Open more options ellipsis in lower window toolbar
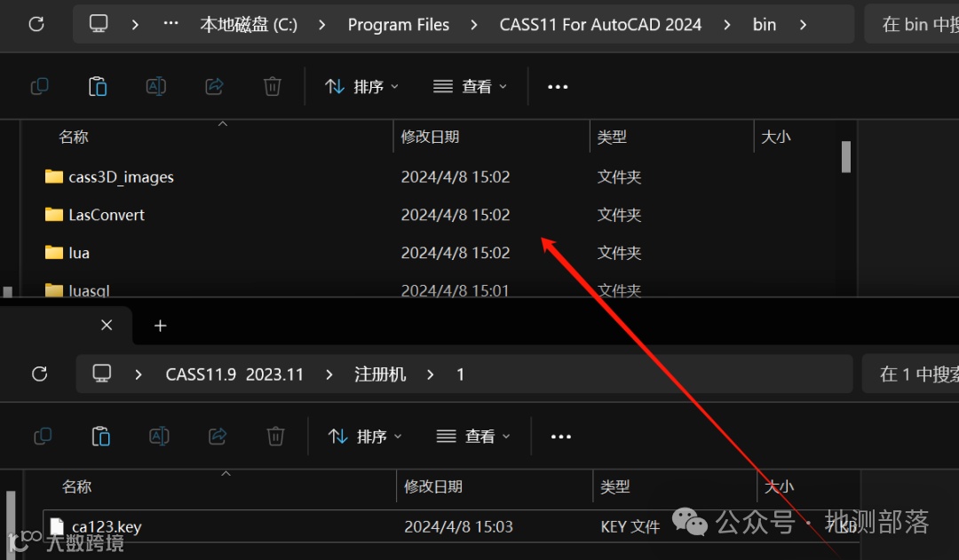Screen dimensions: 959x560 pyautogui.click(x=561, y=437)
